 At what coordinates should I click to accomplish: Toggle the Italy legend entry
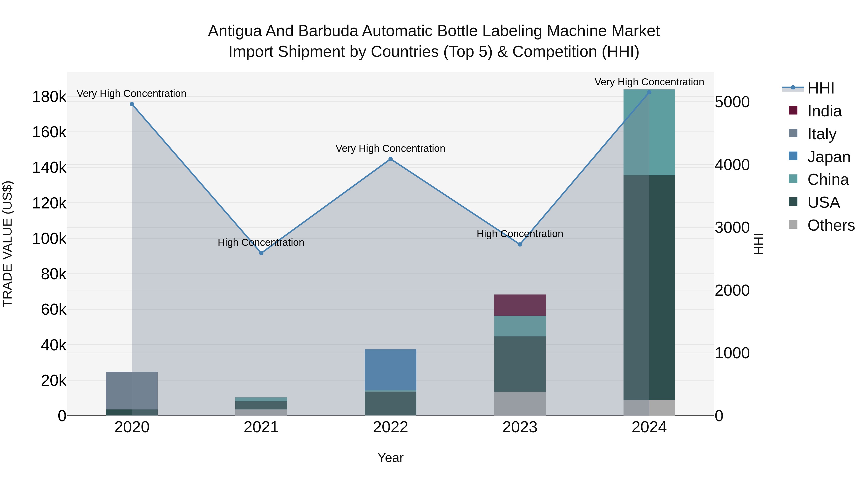pyautogui.click(x=812, y=134)
